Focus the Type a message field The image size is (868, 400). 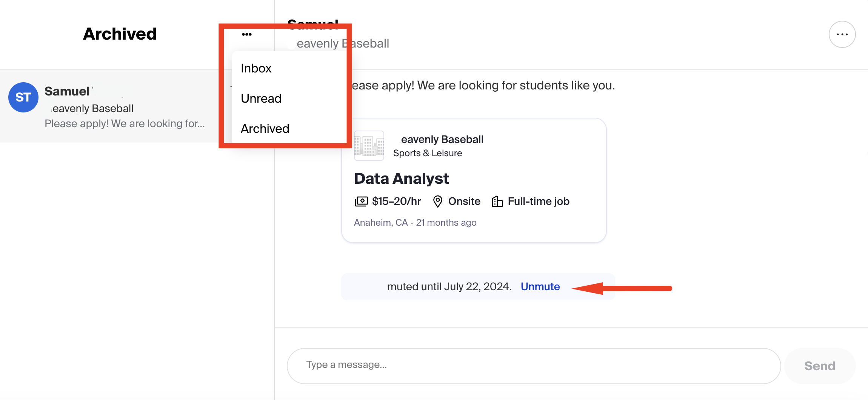[534, 366]
